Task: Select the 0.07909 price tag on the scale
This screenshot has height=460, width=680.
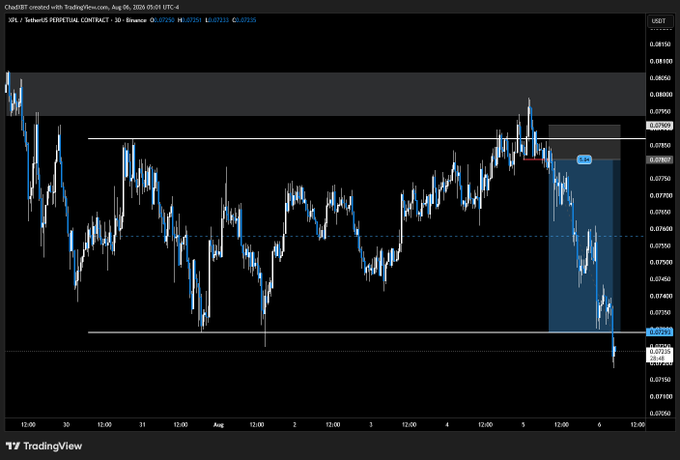Action: [x=659, y=126]
